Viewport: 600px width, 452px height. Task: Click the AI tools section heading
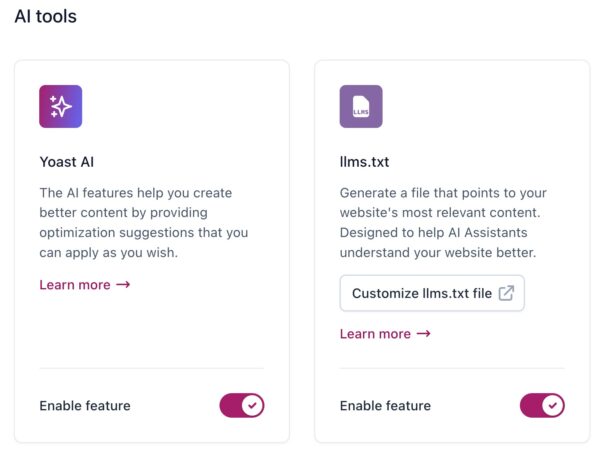pyautogui.click(x=45, y=17)
